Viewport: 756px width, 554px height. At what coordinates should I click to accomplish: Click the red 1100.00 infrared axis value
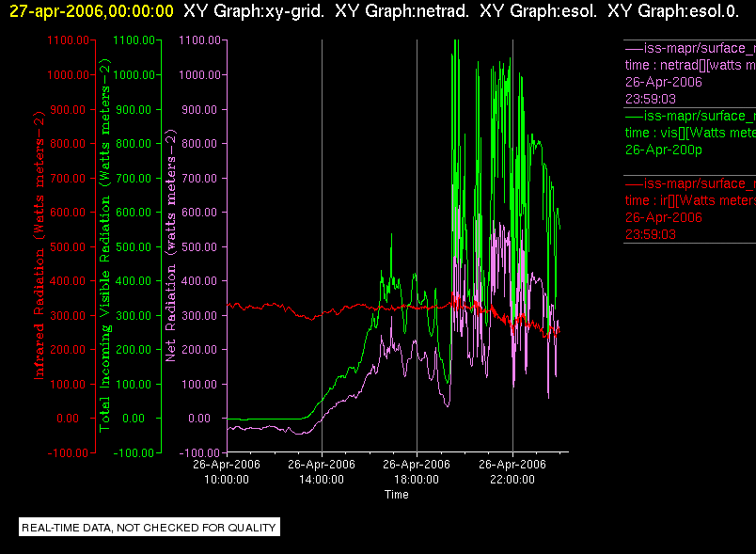click(x=68, y=40)
